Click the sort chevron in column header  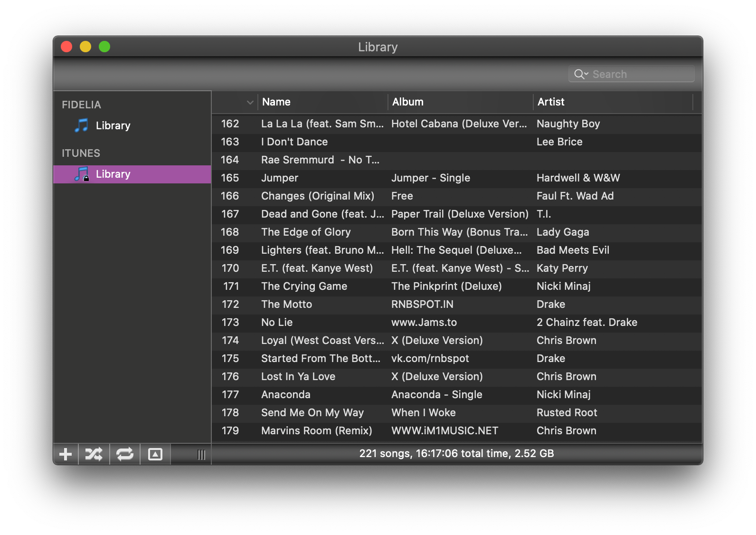point(250,102)
